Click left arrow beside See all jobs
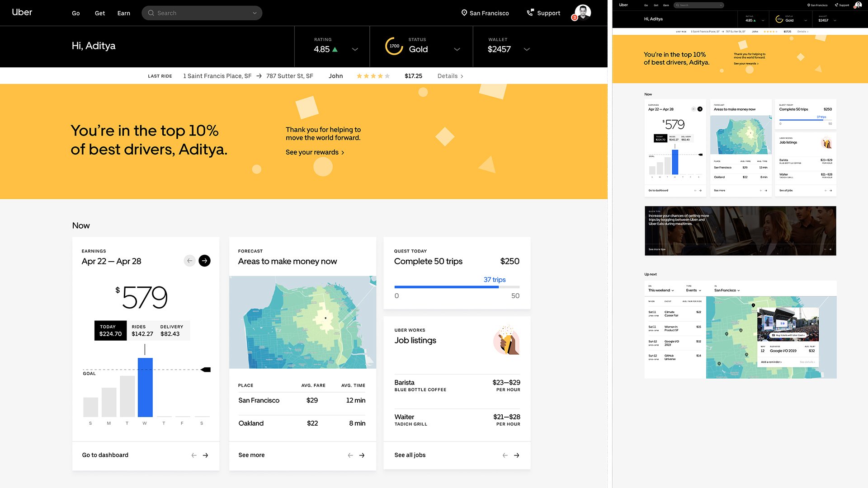Viewport: 868px width, 488px height. pyautogui.click(x=505, y=455)
